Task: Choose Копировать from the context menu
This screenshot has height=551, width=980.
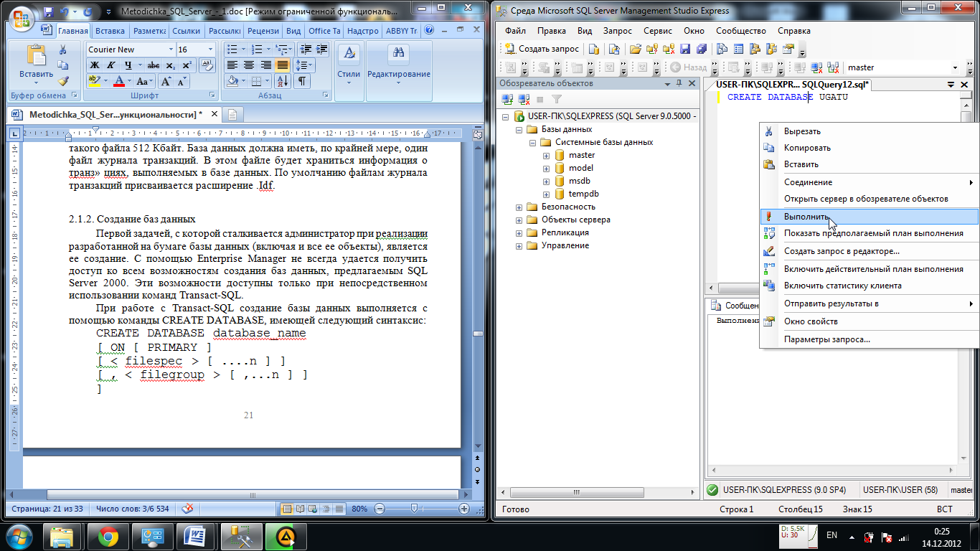Action: point(869,148)
